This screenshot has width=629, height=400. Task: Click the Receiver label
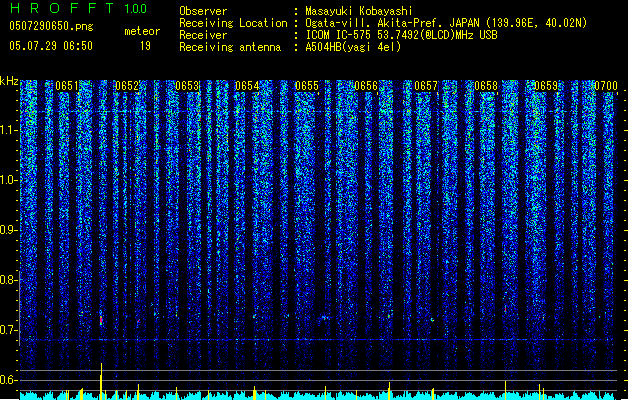click(203, 35)
